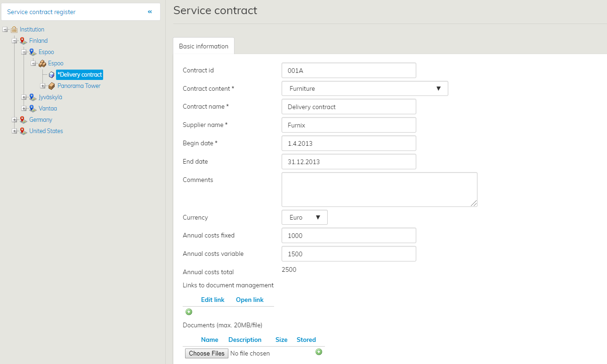Open the Currency dropdown
Viewport: 607px width, 364px height.
point(304,217)
